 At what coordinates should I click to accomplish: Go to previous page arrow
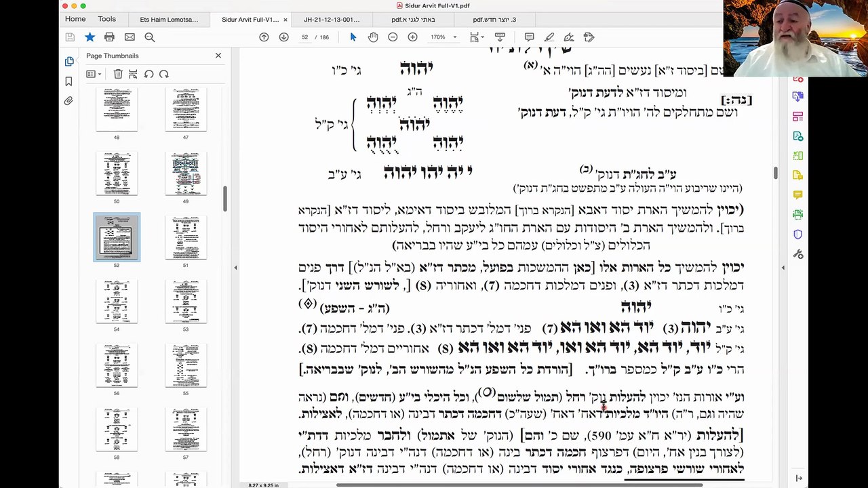264,37
